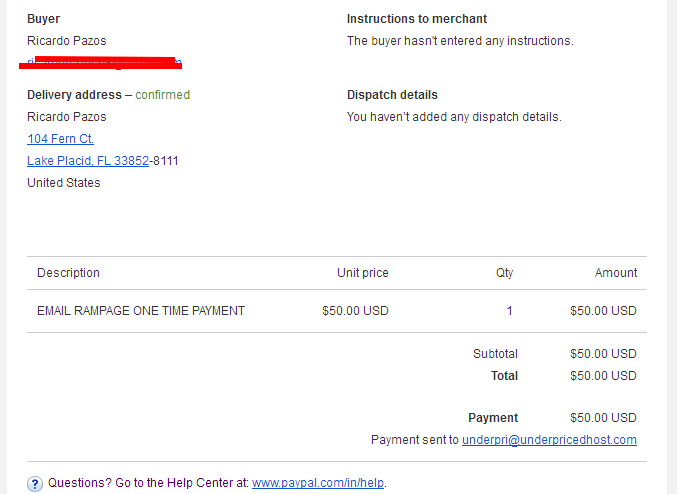Open www.paypal.com/in/help link
Image resolution: width=677 pixels, height=494 pixels.
318,483
